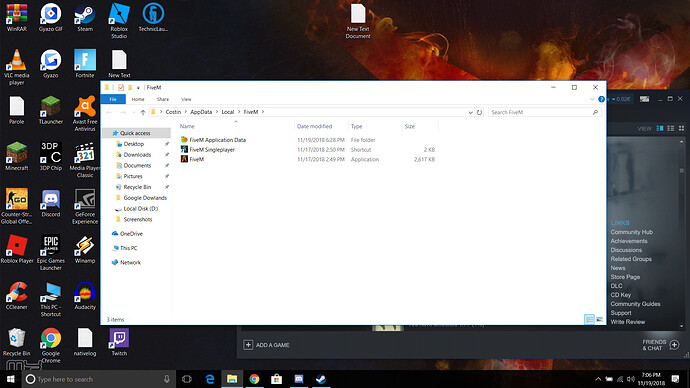Open the Windows Start menu
Image resolution: width=690 pixels, height=388 pixels.
coord(11,379)
